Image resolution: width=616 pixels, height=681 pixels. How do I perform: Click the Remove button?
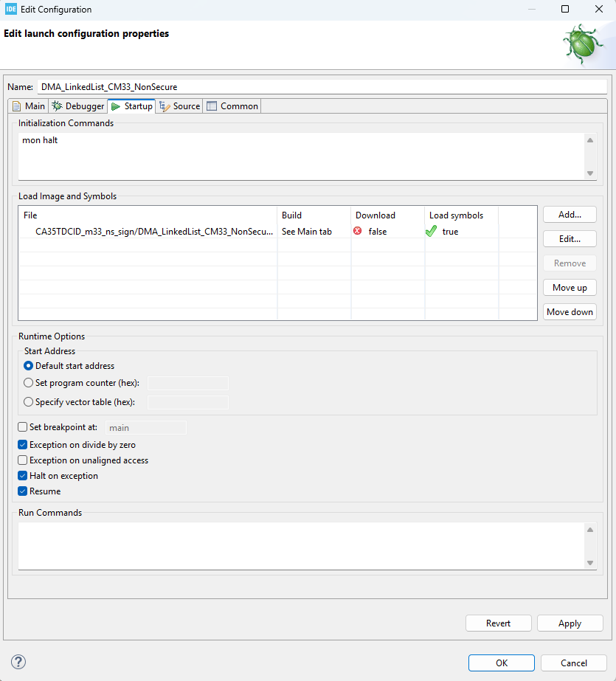click(570, 263)
